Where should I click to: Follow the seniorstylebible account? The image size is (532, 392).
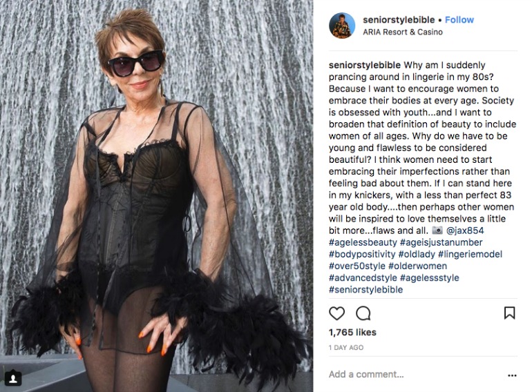coord(459,19)
